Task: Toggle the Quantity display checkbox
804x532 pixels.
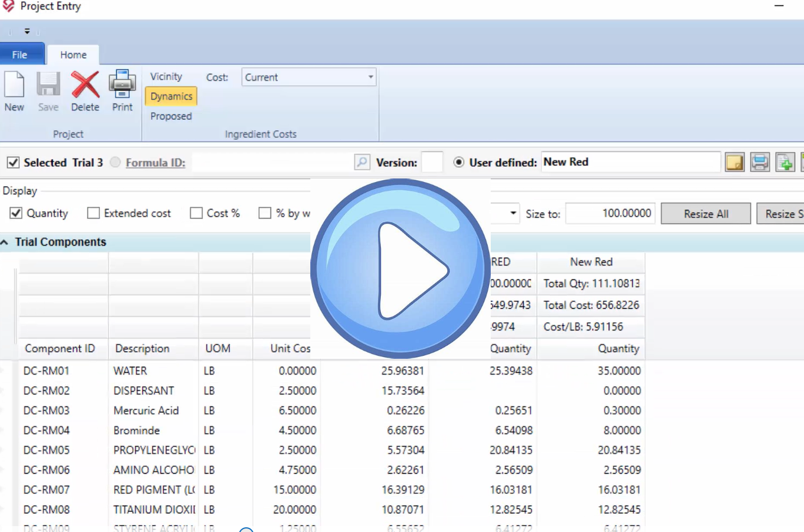Action: click(x=16, y=213)
